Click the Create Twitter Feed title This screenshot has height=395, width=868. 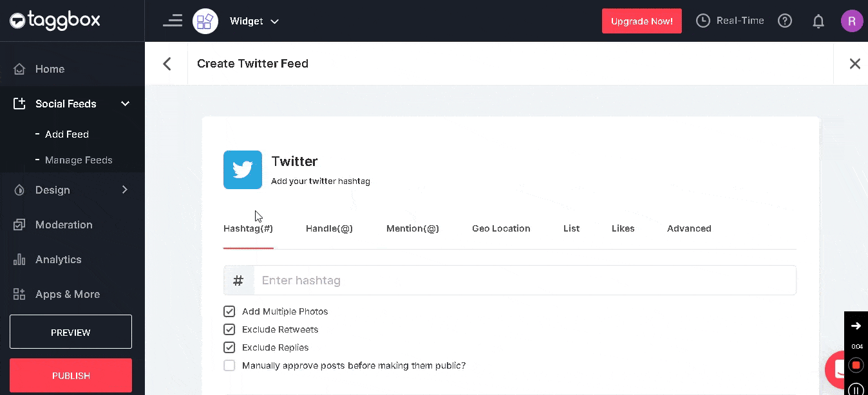tap(252, 64)
